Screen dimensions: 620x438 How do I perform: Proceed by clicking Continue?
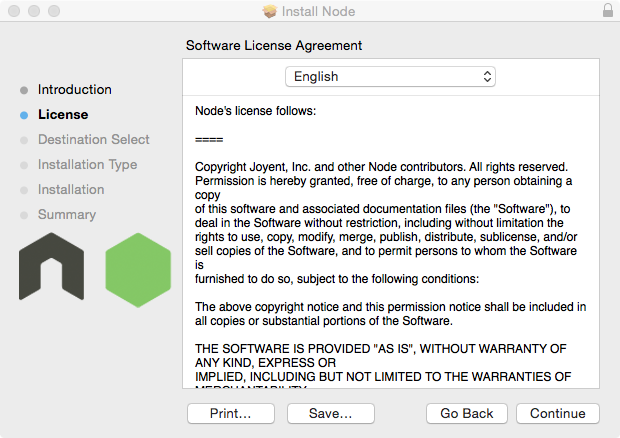557,413
